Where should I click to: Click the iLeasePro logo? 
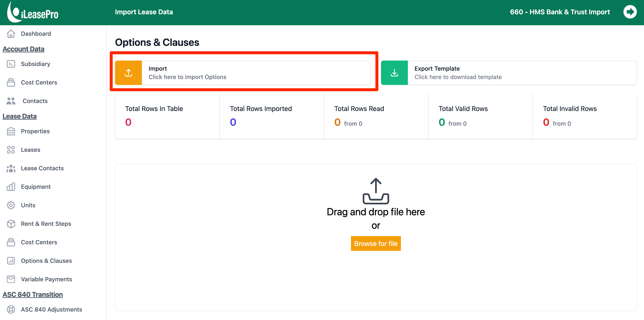pos(33,13)
